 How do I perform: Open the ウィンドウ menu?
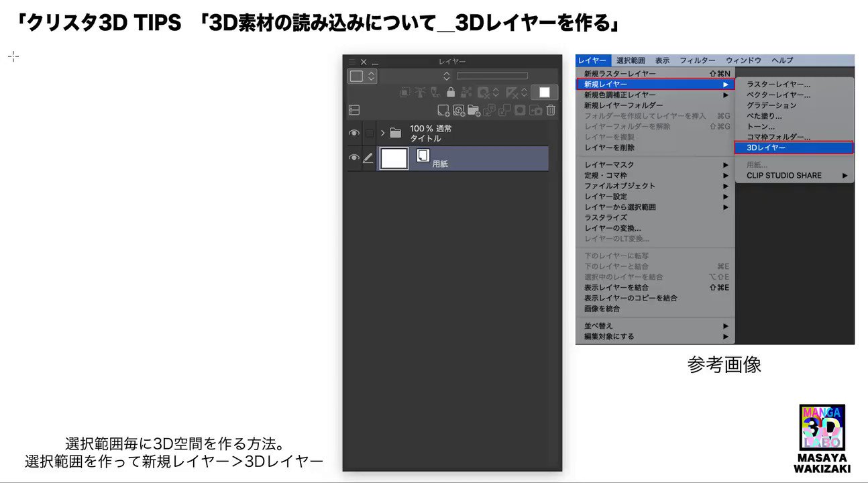743,60
